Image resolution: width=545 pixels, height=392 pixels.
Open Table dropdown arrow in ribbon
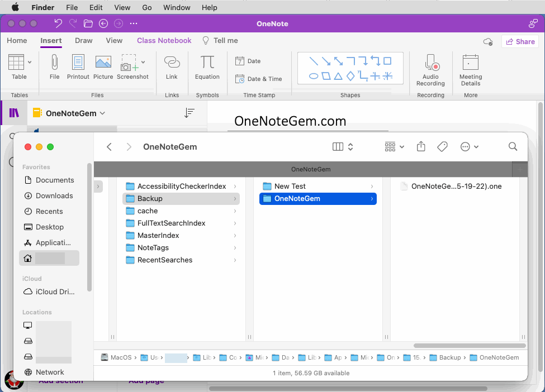[x=30, y=62]
